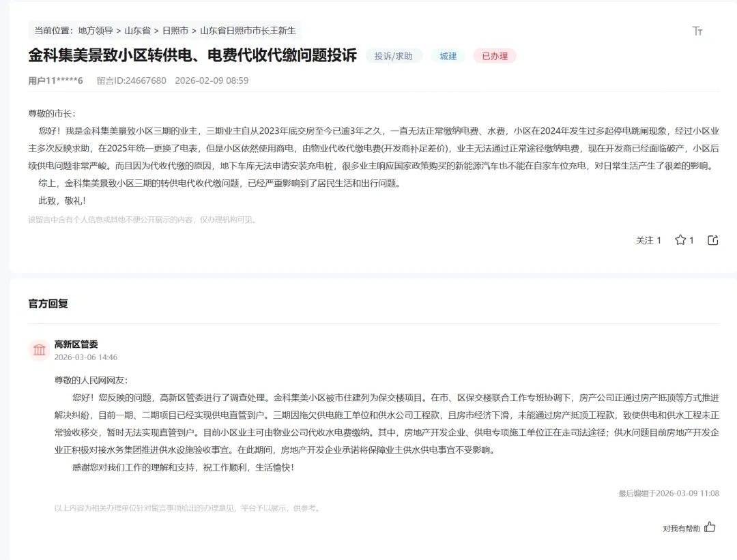Click the line starting 综上，金科集美景致小区三期
This screenshot has height=560, width=737.
point(220,183)
